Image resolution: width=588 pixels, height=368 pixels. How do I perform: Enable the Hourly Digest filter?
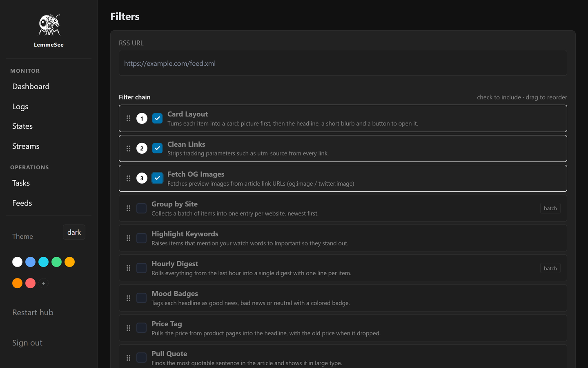point(141,268)
